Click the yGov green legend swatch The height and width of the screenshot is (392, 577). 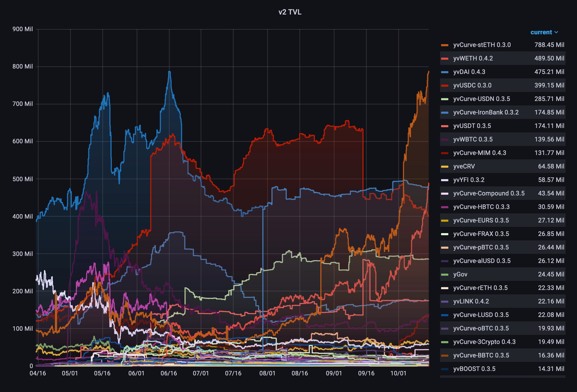click(x=445, y=275)
